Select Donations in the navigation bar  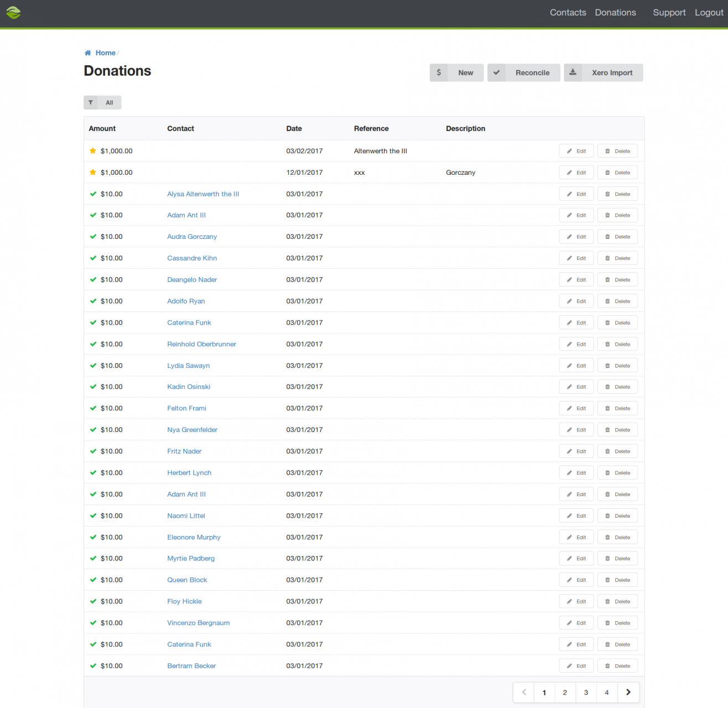[x=615, y=12]
